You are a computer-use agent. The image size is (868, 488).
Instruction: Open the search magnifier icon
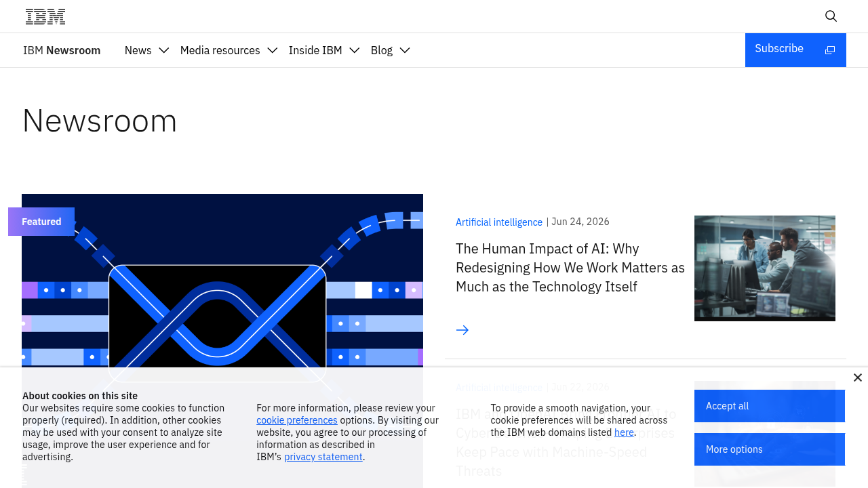[831, 16]
